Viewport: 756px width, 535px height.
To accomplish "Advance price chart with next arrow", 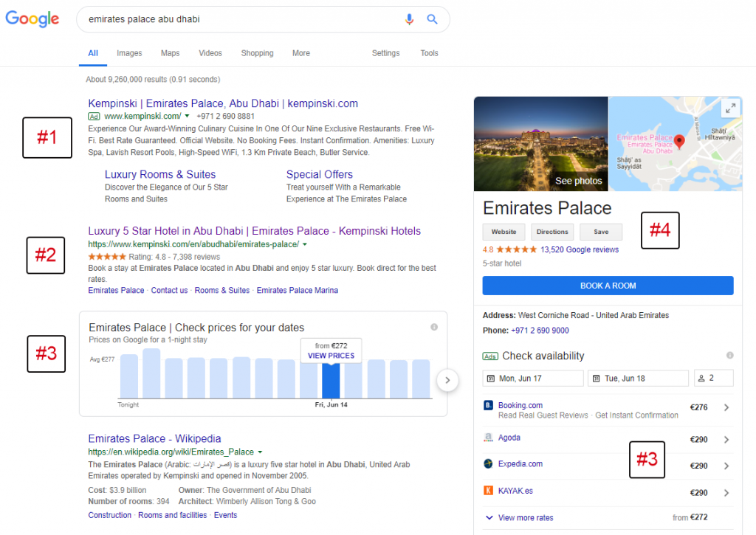I will tap(447, 380).
